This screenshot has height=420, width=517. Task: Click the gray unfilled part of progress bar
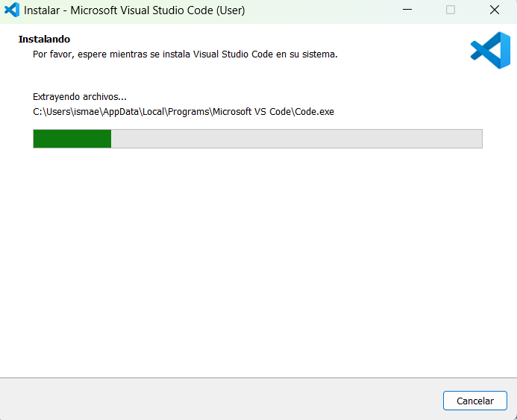pyautogui.click(x=298, y=139)
